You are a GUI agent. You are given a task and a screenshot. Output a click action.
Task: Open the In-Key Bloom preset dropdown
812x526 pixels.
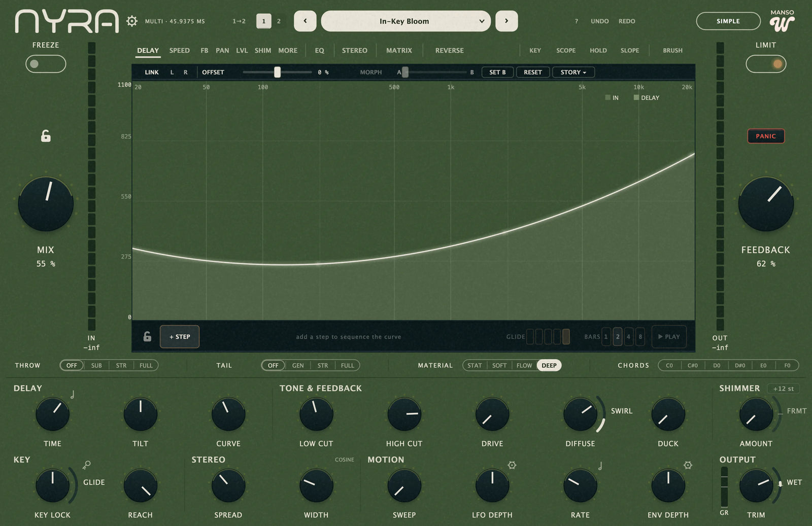[406, 21]
